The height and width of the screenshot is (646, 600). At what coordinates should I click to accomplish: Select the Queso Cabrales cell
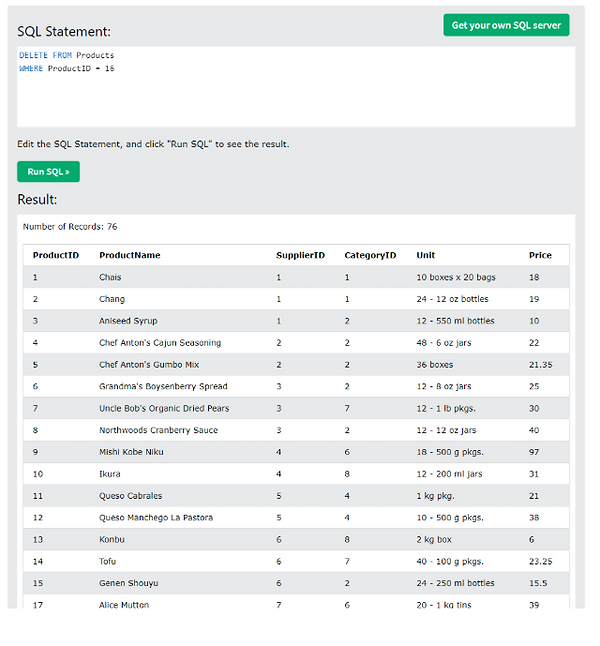pos(130,496)
